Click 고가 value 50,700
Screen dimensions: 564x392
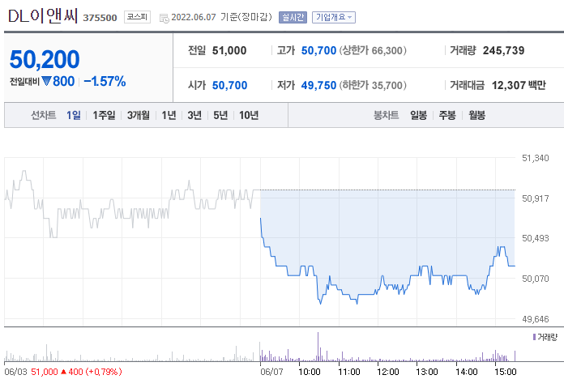pyautogui.click(x=318, y=50)
